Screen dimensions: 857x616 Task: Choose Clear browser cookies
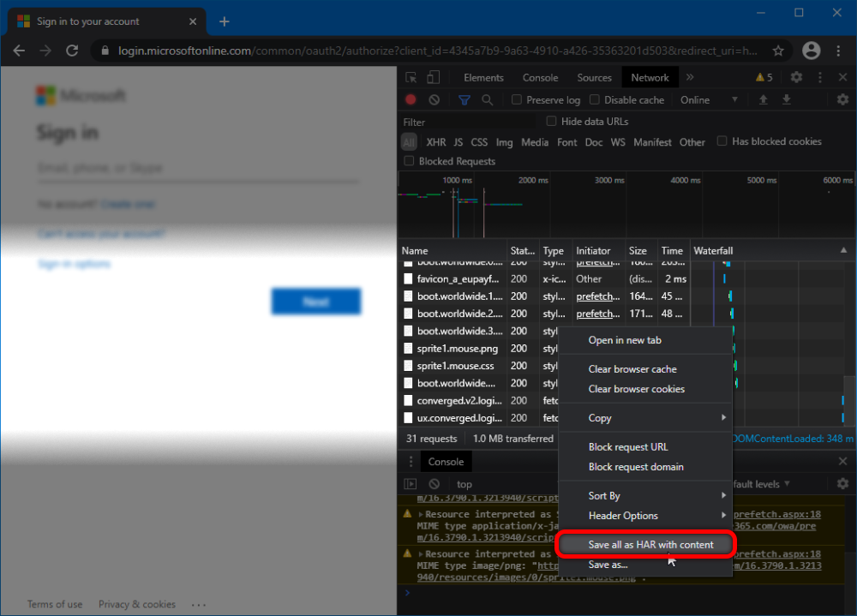click(645, 389)
